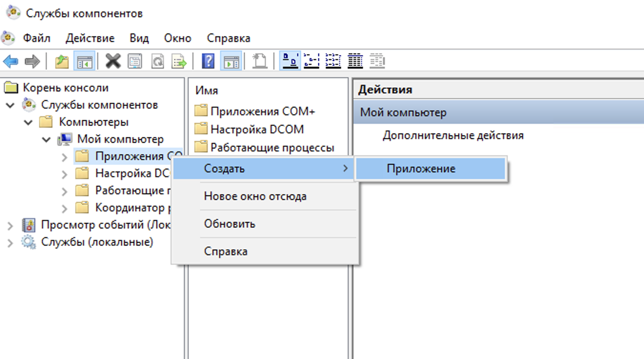Select Службы (локальные) in the tree

[x=97, y=242]
